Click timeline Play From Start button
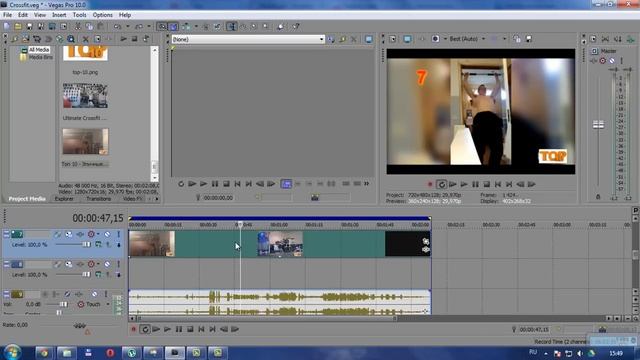640x360 pixels. pos(156,329)
